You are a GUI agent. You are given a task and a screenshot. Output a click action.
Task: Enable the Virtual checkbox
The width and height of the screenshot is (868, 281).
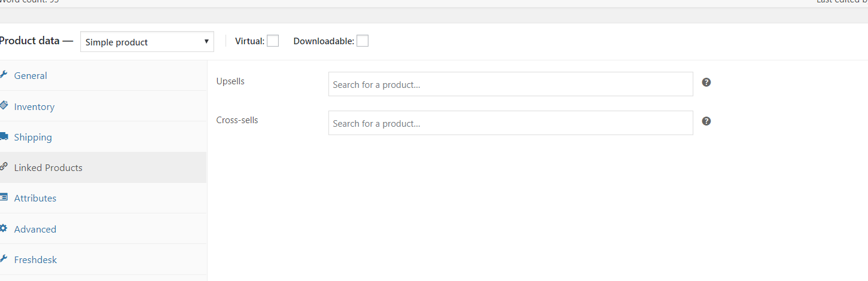[273, 41]
